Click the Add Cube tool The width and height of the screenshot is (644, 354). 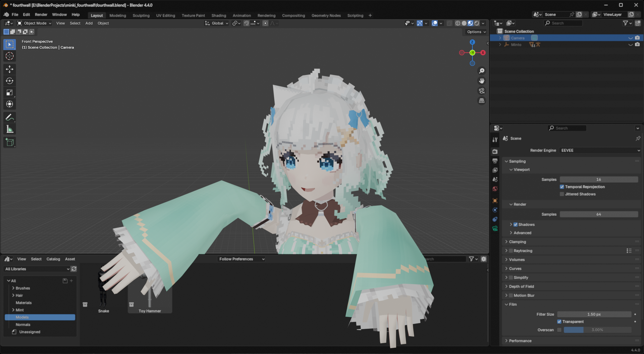[10, 142]
